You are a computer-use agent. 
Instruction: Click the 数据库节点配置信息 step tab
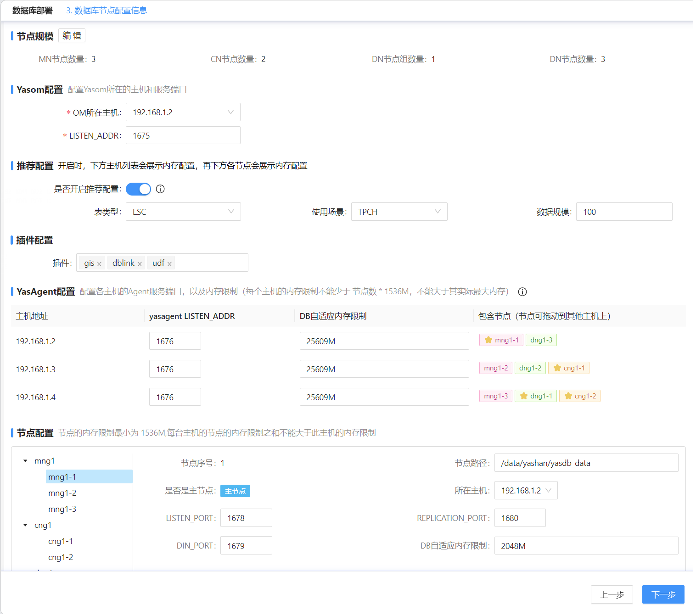tap(107, 11)
